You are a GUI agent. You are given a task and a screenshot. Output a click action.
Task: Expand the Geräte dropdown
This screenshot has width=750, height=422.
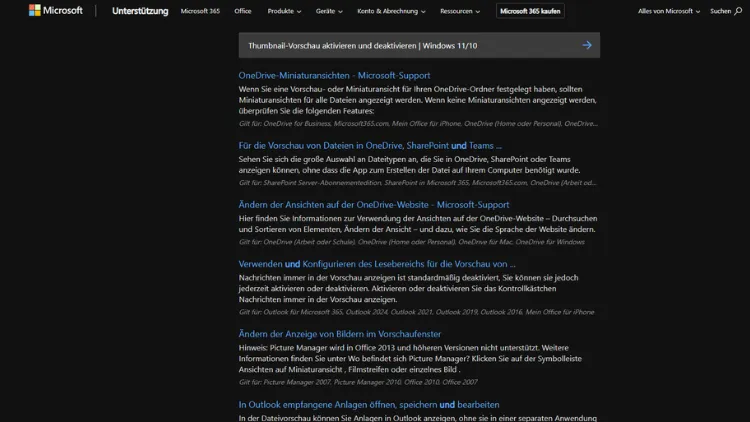pyautogui.click(x=329, y=11)
